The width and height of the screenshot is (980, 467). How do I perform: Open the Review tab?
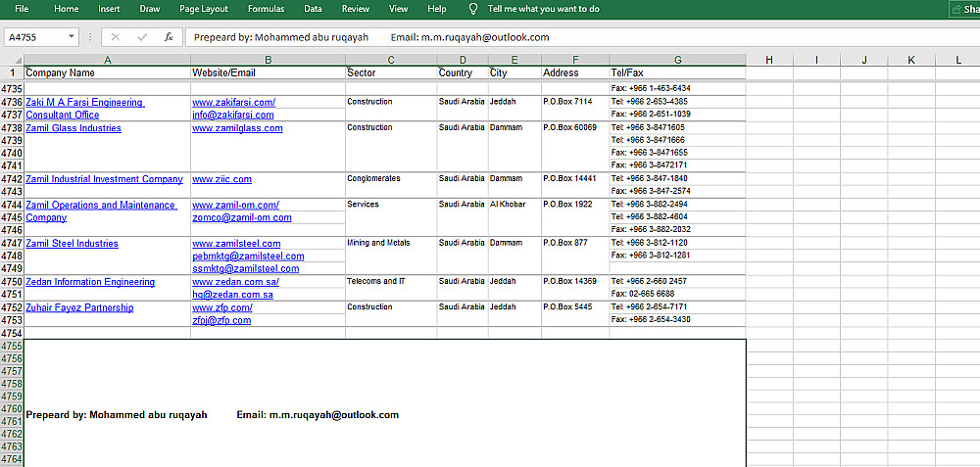(x=356, y=9)
